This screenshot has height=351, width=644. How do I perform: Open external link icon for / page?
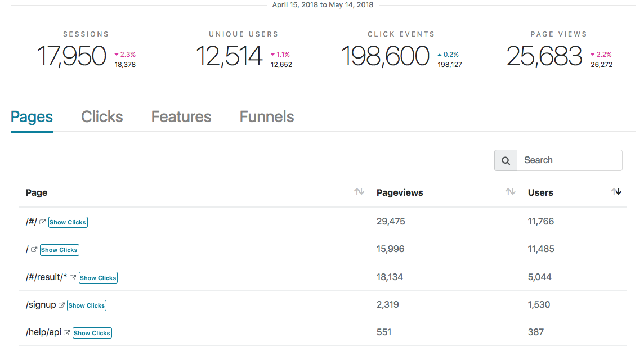[x=34, y=250]
